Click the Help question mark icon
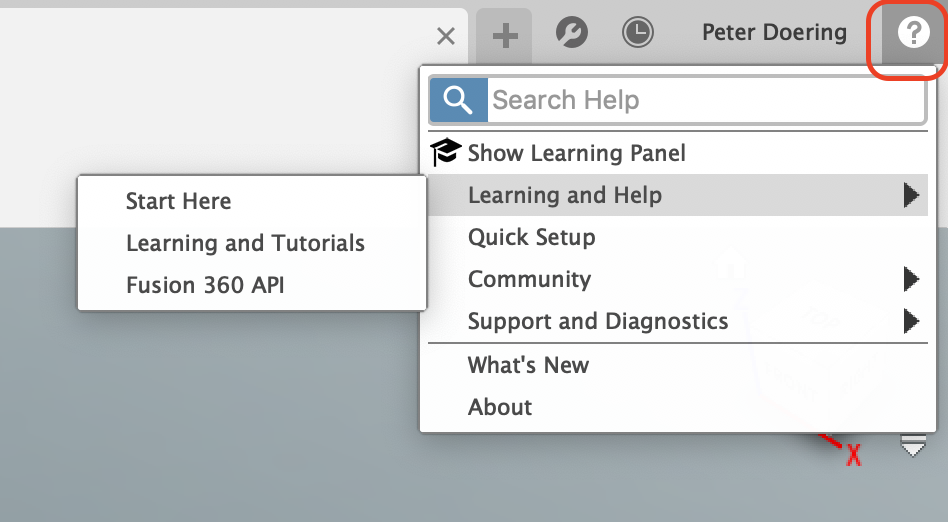Image resolution: width=948 pixels, height=522 pixels. click(x=913, y=33)
